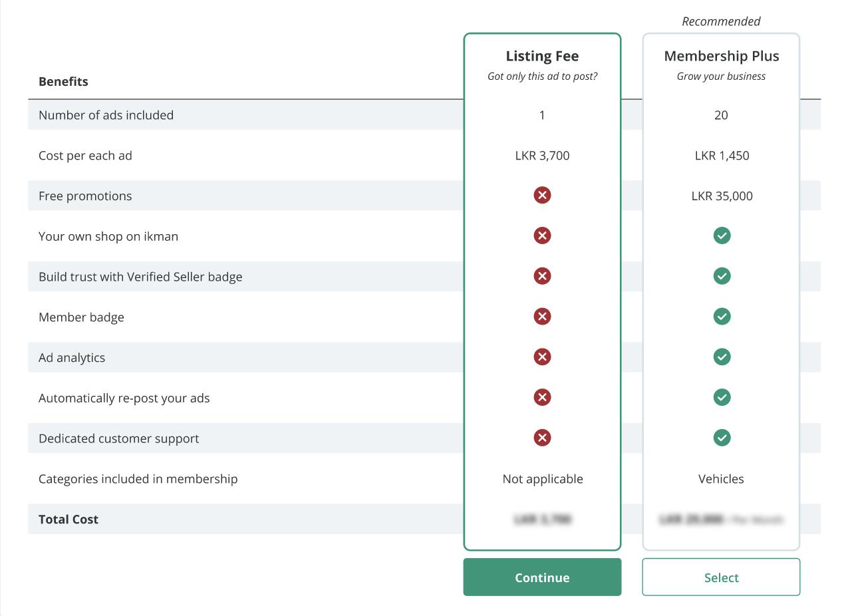Click the blurred Listing Fee total cost
846x616 pixels.
coord(542,520)
